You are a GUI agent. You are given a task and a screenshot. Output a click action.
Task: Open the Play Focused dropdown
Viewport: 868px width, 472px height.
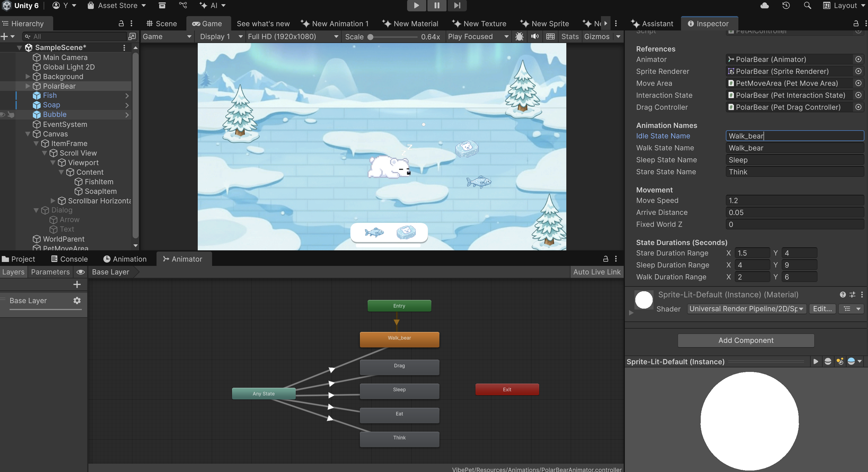click(x=478, y=36)
